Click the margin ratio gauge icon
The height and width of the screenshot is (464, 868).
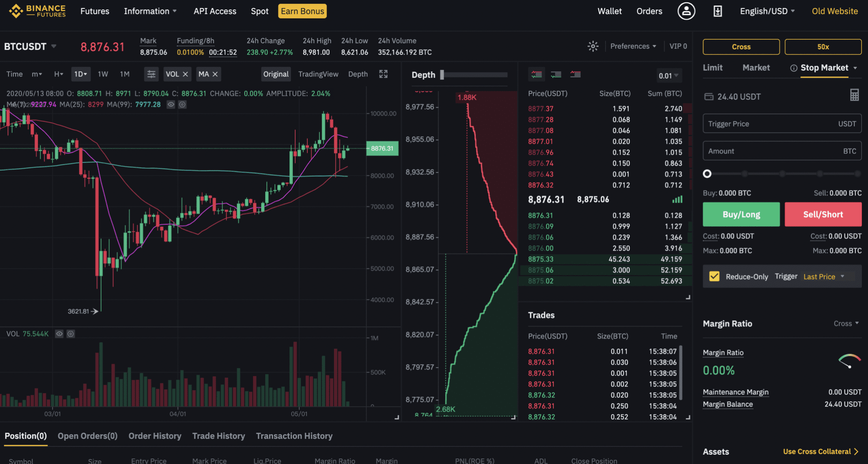point(850,361)
